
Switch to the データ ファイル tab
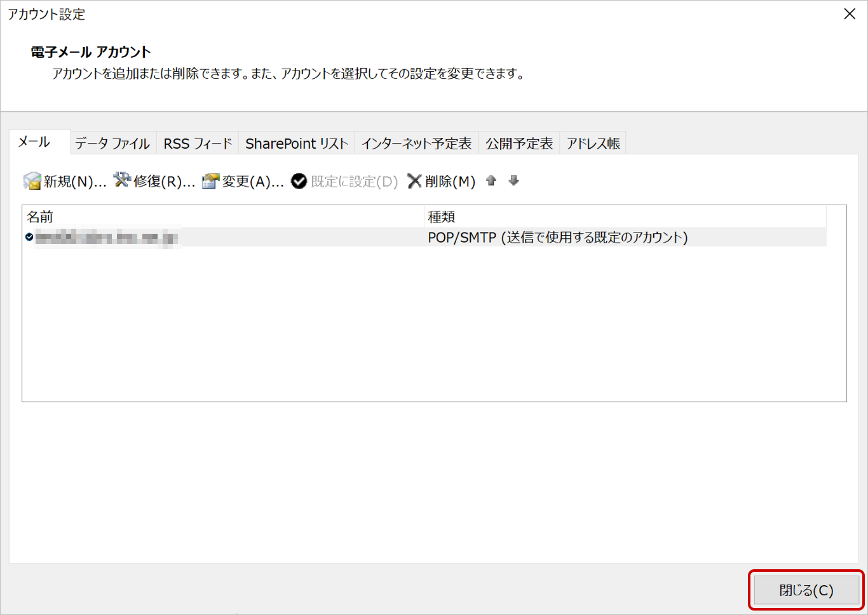point(112,144)
